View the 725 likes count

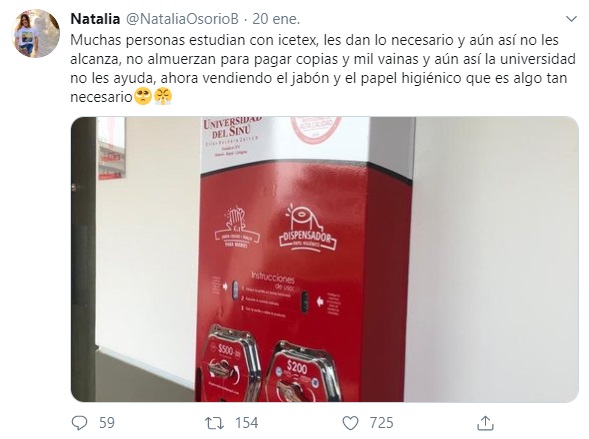381,423
